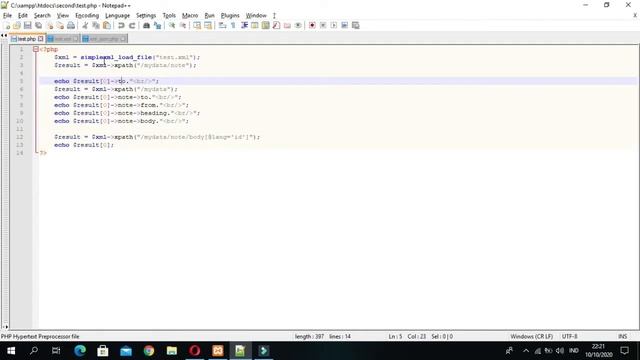
Task: Toggle word wrap in the toolbar
Action: [222, 25]
